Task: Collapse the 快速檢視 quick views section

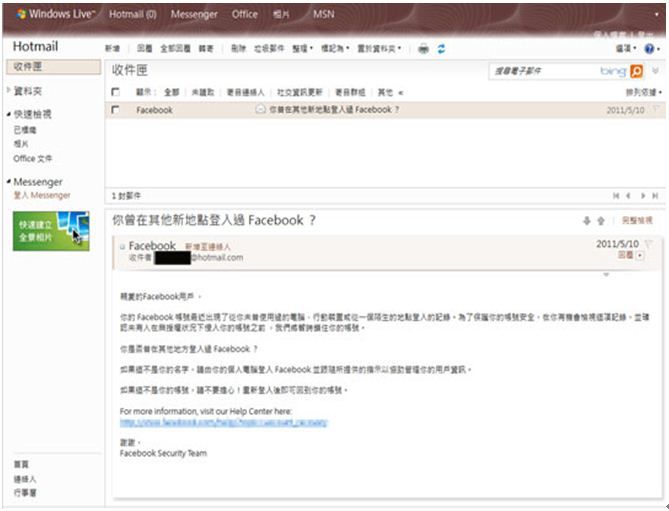Action: pyautogui.click(x=9, y=114)
